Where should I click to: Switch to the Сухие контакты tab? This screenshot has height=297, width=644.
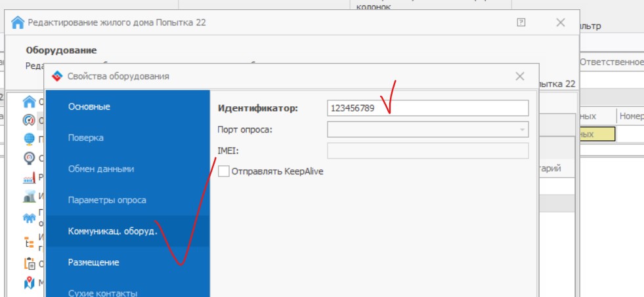tap(102, 292)
